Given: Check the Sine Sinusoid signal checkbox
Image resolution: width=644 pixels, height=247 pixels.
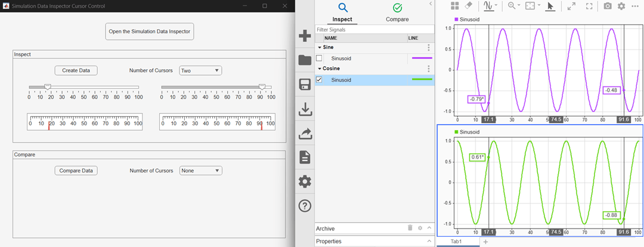Looking at the screenshot, I should point(318,58).
